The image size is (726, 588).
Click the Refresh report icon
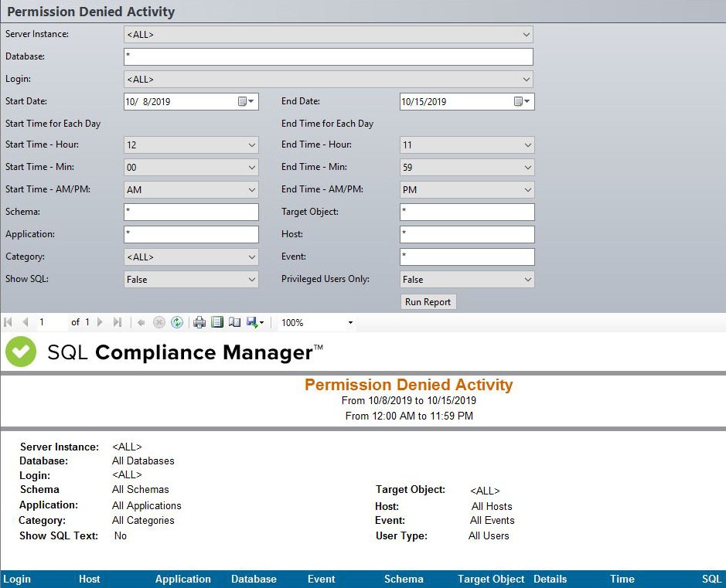click(x=177, y=322)
